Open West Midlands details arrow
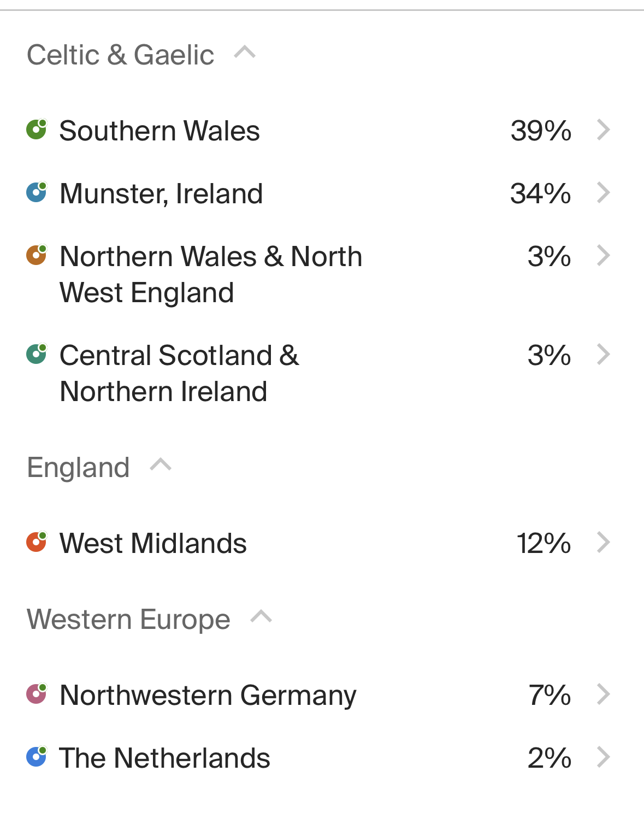The height and width of the screenshot is (830, 644). (603, 543)
